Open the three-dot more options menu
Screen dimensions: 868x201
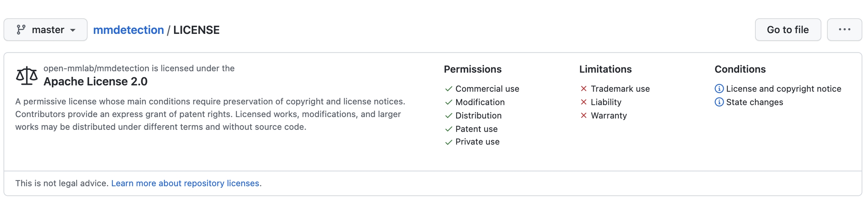click(x=844, y=30)
